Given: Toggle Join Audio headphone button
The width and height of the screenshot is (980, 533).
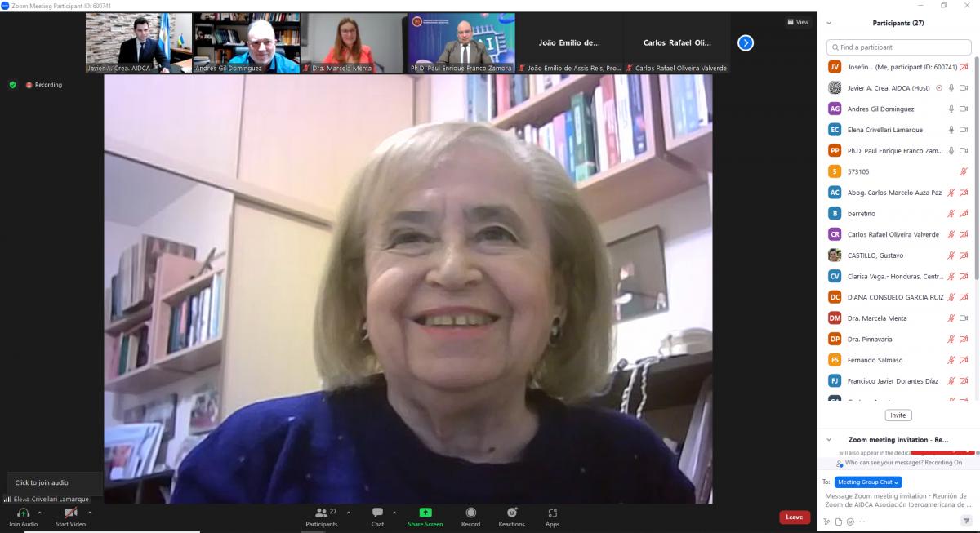Looking at the screenshot, I should tap(23, 513).
